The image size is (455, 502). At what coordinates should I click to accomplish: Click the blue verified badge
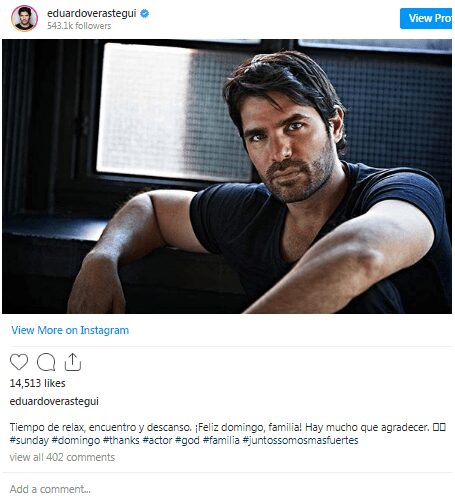pyautogui.click(x=144, y=13)
